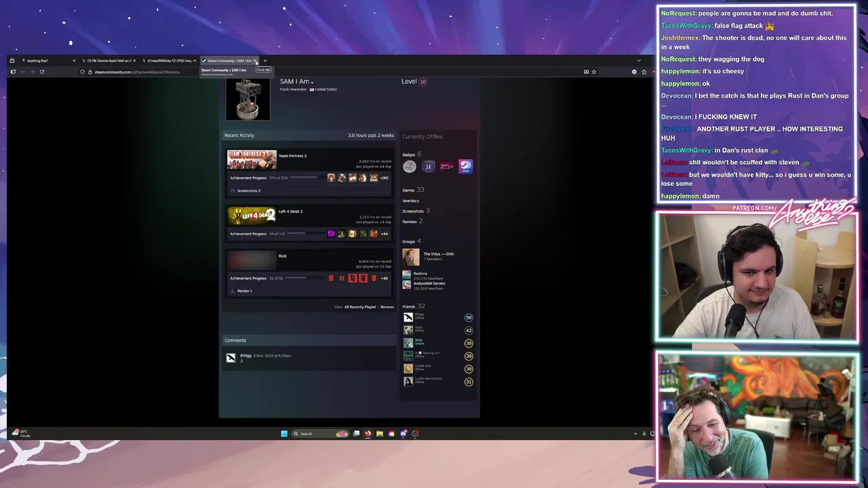Image resolution: width=868 pixels, height=488 pixels.
Task: Open the level 42 friend avatar
Action: pos(408,330)
